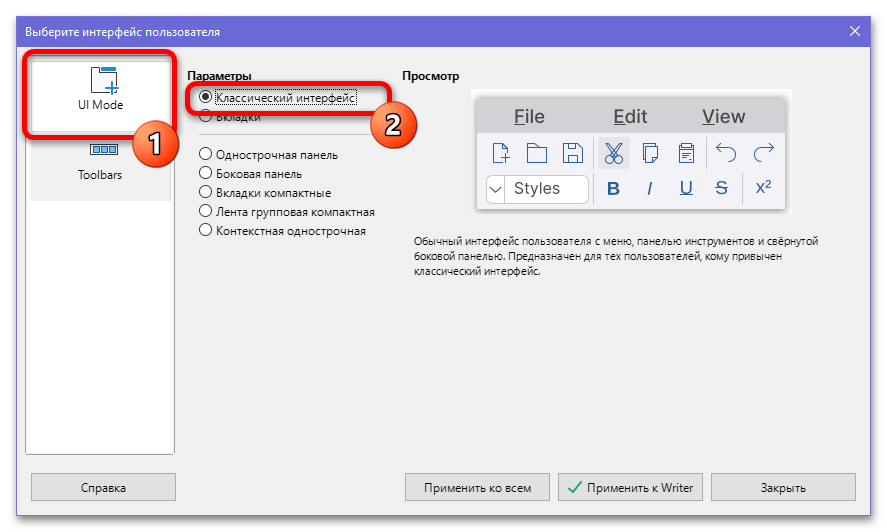Image resolution: width=887 pixels, height=532 pixels.
Task: Click the Italic I icon in preview
Action: point(649,188)
